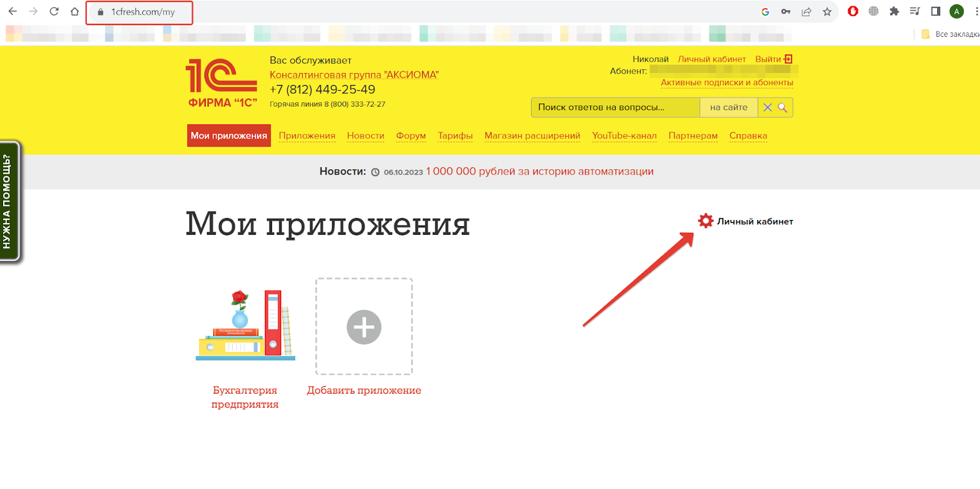The height and width of the screenshot is (489, 980).
Task: Click the clock icon beside the news date
Action: point(375,172)
